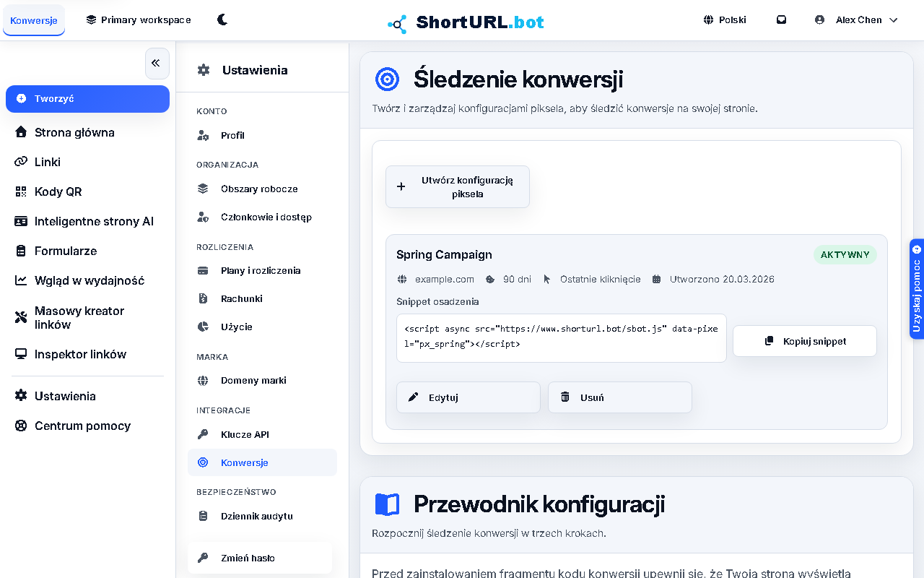Screen dimensions: 924x578
Task: Open the Polski language selector
Action: [x=725, y=20]
